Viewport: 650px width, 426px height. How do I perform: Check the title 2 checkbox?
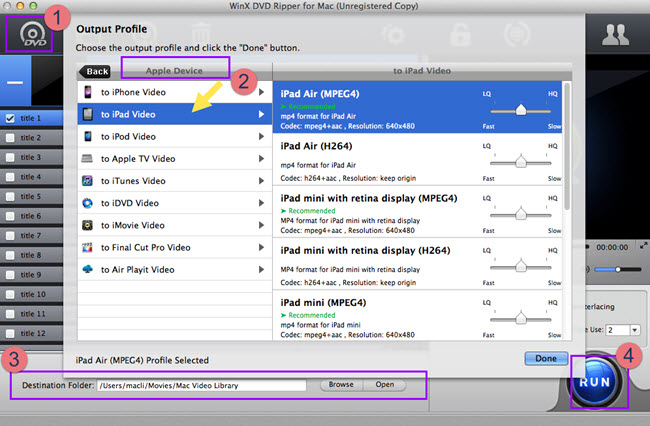[x=10, y=138]
